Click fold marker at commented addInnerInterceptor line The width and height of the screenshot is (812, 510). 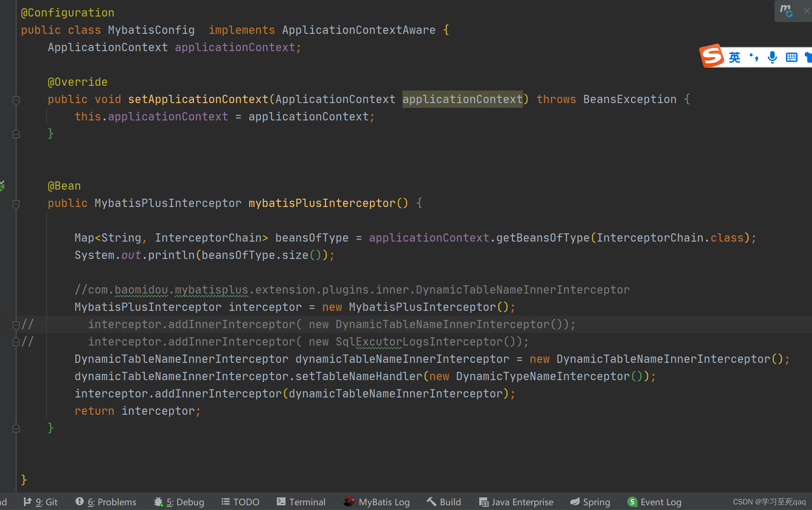(x=16, y=325)
